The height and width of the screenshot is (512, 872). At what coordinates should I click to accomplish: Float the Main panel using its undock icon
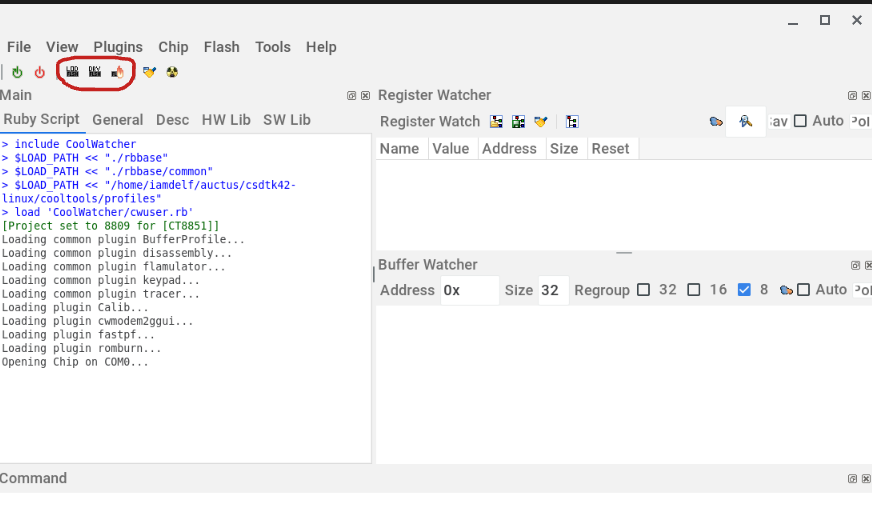tap(352, 96)
